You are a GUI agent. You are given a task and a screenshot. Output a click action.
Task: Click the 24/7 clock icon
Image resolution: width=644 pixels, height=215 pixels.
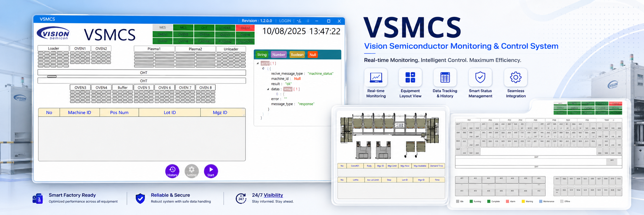[241, 198]
